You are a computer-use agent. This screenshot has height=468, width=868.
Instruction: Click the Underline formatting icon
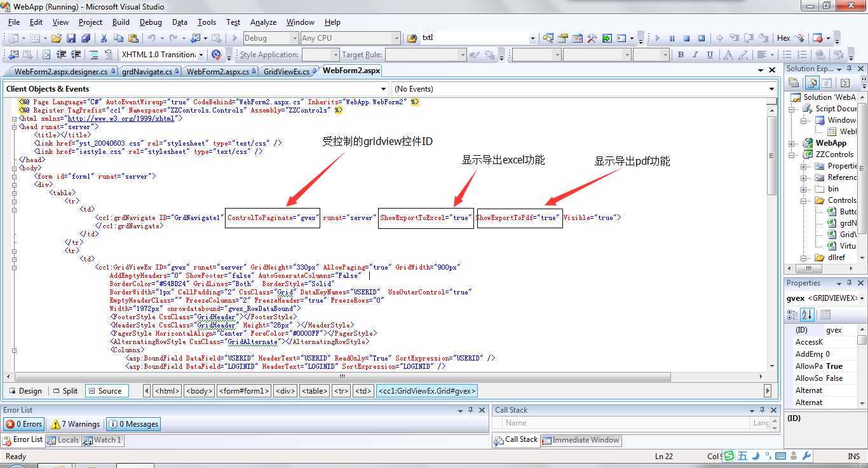coord(710,55)
